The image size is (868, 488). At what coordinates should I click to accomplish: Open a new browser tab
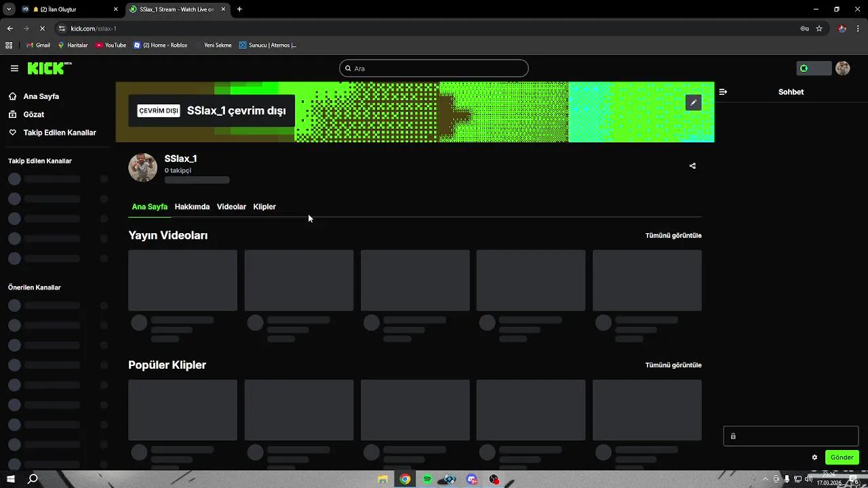point(239,9)
